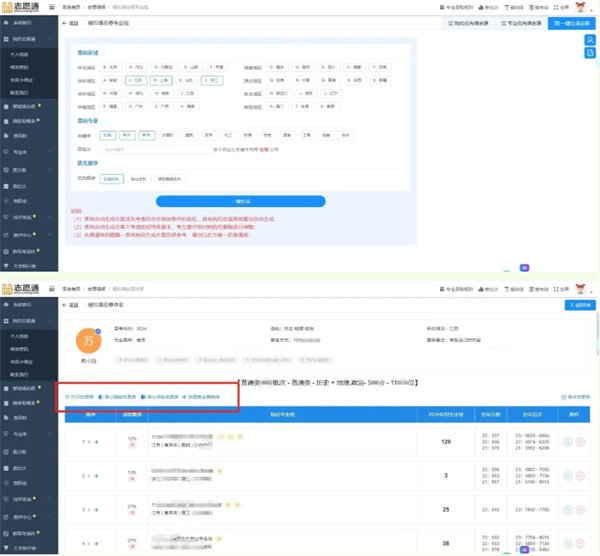
Task: Expand row 1 with its green plus
Action: coord(97,440)
